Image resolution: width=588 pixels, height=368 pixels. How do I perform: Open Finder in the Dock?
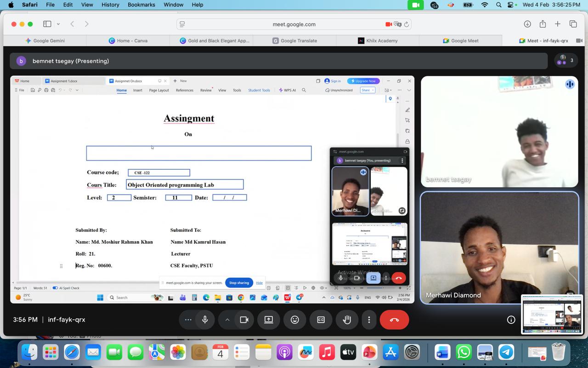point(29,352)
